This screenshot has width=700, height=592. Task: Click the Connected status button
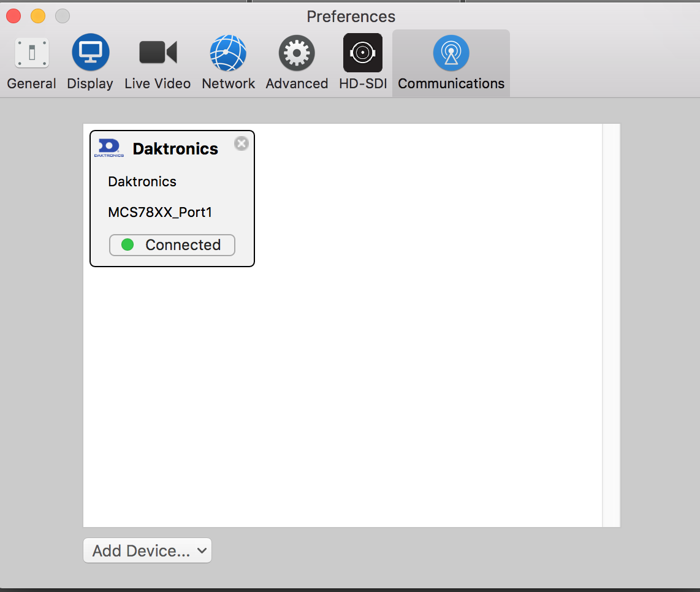(x=172, y=245)
